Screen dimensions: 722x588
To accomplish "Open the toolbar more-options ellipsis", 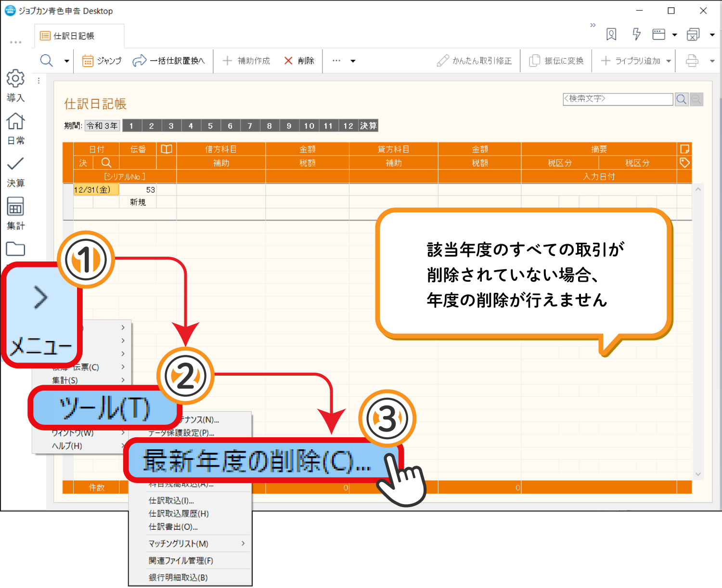I will pos(336,61).
